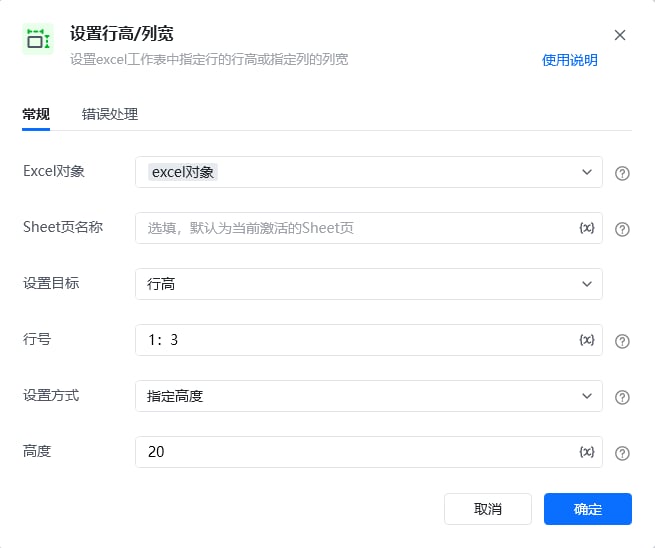
Task: Insert variable in 高度 field
Action: coord(586,452)
